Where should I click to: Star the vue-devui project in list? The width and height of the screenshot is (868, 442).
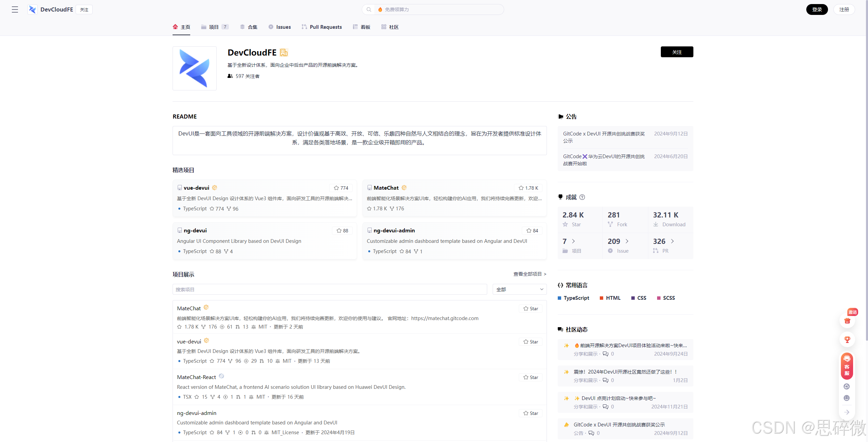coord(531,342)
